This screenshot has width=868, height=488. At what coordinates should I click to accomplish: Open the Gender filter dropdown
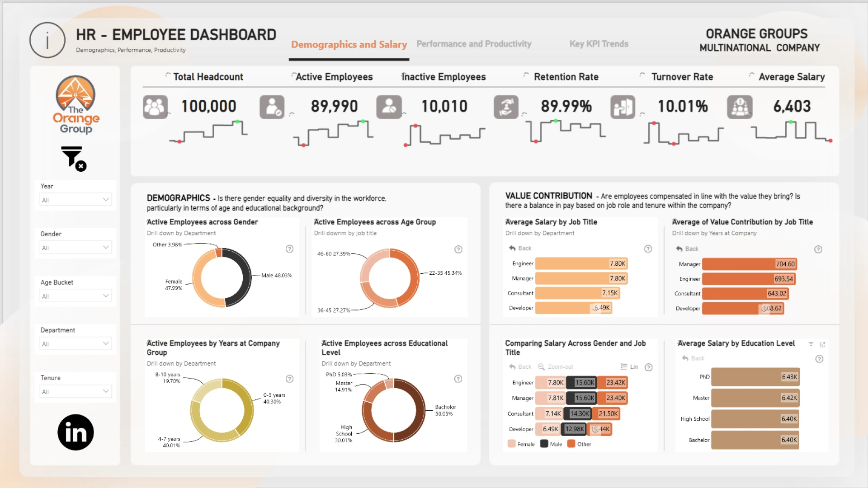(x=75, y=248)
